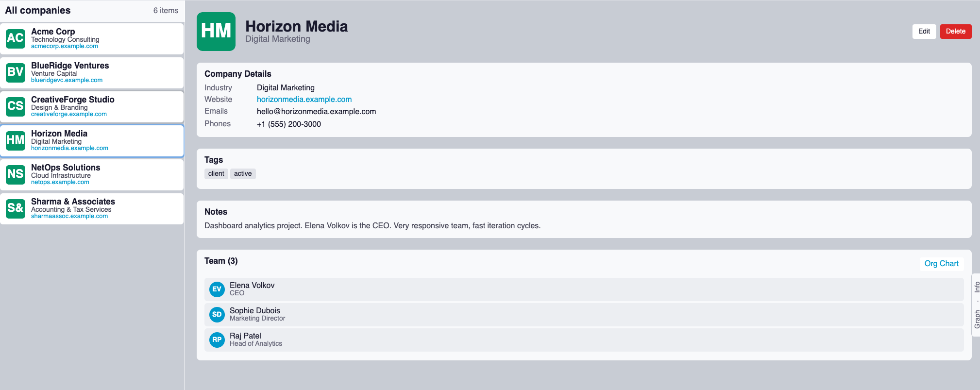Click Design & Branding under CreativeForge Studio

point(59,107)
